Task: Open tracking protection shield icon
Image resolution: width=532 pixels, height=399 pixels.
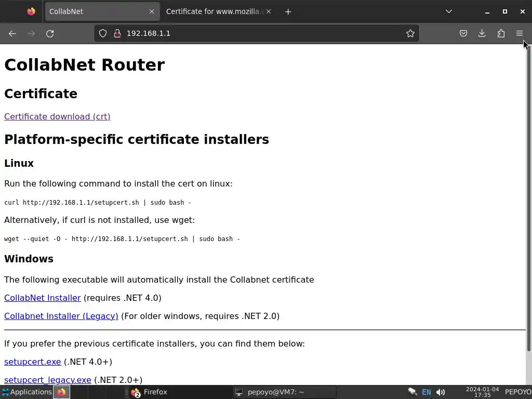Action: click(103, 33)
